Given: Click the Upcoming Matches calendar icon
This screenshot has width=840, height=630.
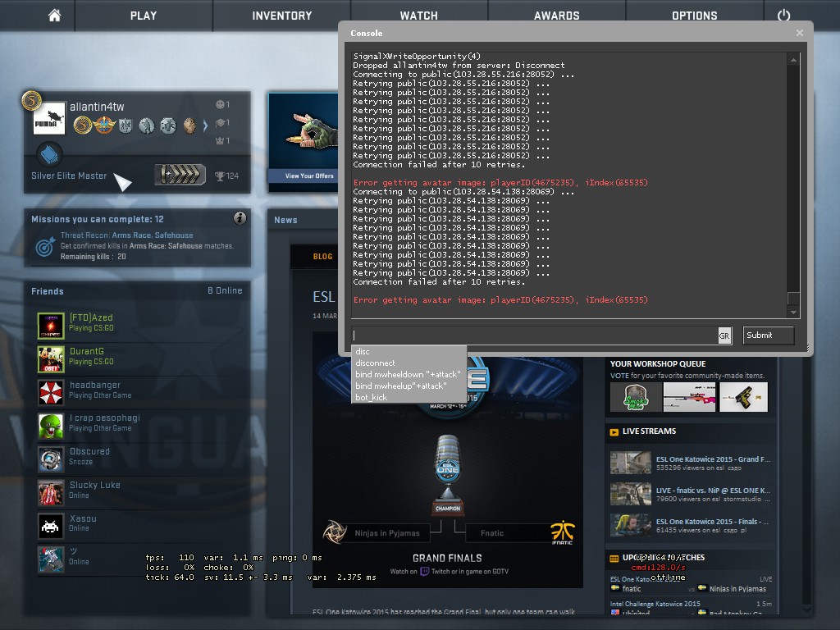Looking at the screenshot, I should [x=614, y=558].
